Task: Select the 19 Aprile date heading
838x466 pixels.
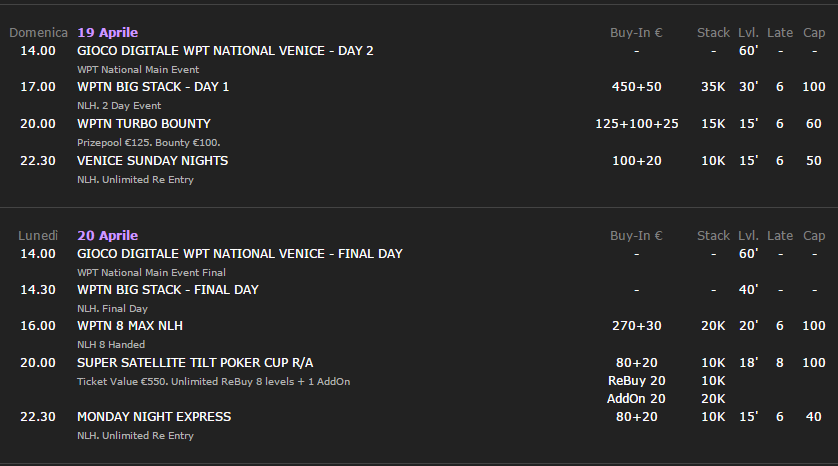Action: coord(107,33)
